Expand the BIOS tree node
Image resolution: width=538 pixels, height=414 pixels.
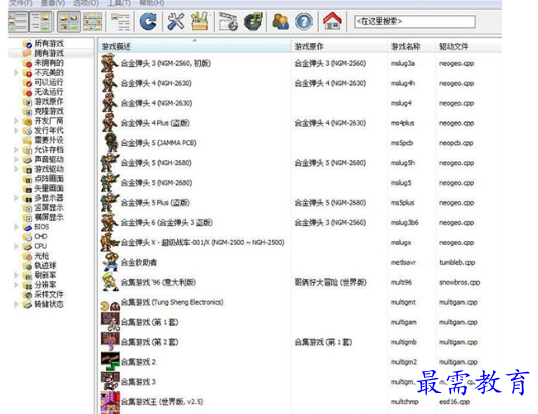[16, 227]
